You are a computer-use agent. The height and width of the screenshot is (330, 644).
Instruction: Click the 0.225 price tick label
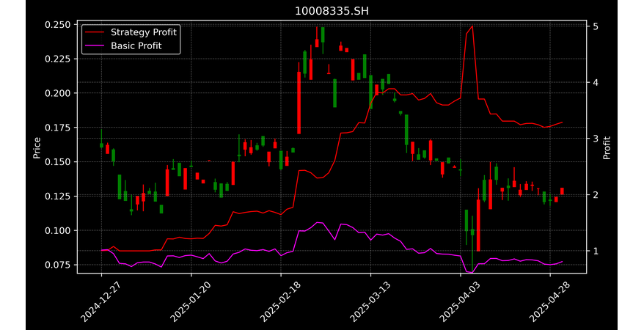pos(58,59)
